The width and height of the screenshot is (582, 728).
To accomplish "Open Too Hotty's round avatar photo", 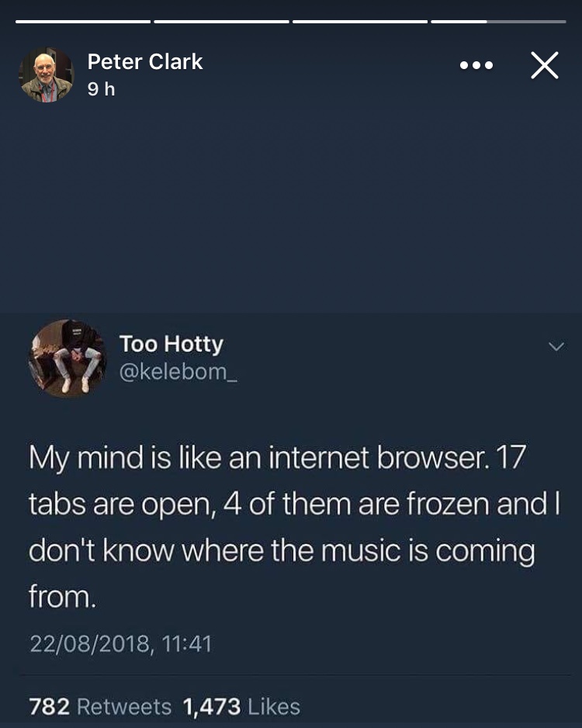I will (68, 359).
